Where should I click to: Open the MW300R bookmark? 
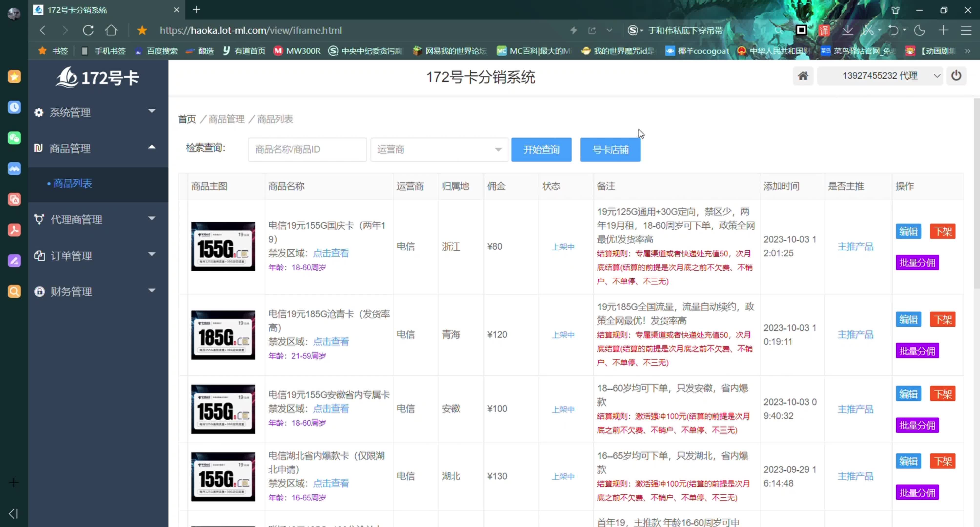point(297,51)
